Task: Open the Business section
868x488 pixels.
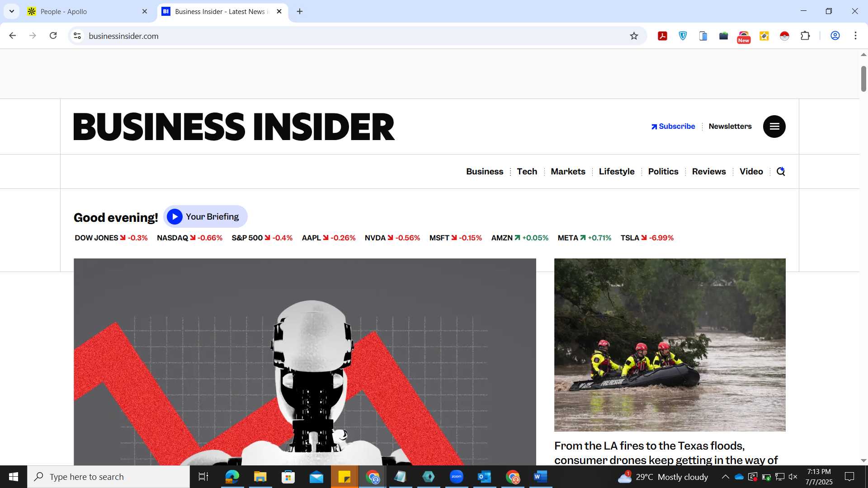Action: pos(485,172)
